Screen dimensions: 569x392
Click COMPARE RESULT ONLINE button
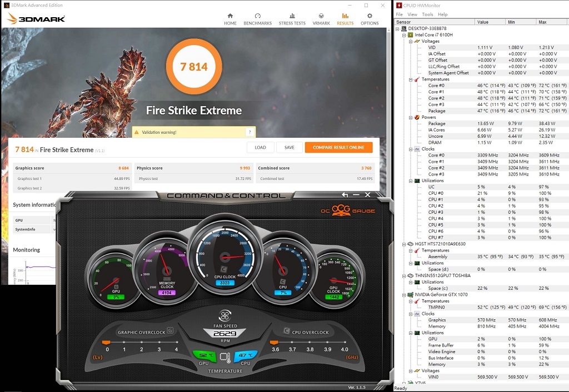[338, 147]
